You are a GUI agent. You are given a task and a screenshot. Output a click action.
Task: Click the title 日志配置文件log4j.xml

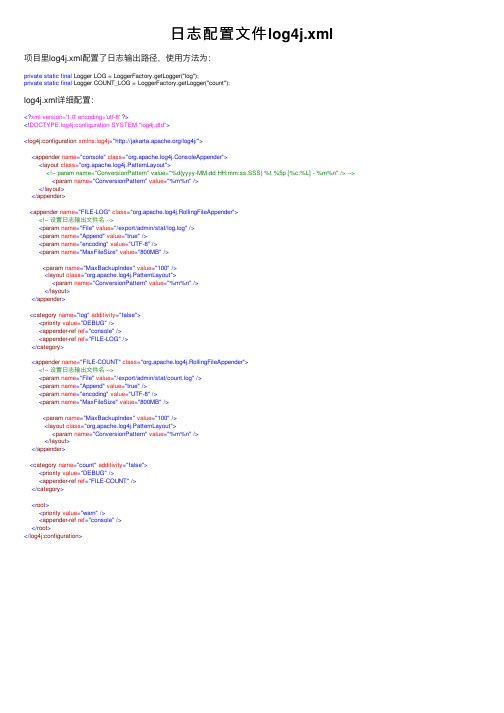(252, 34)
